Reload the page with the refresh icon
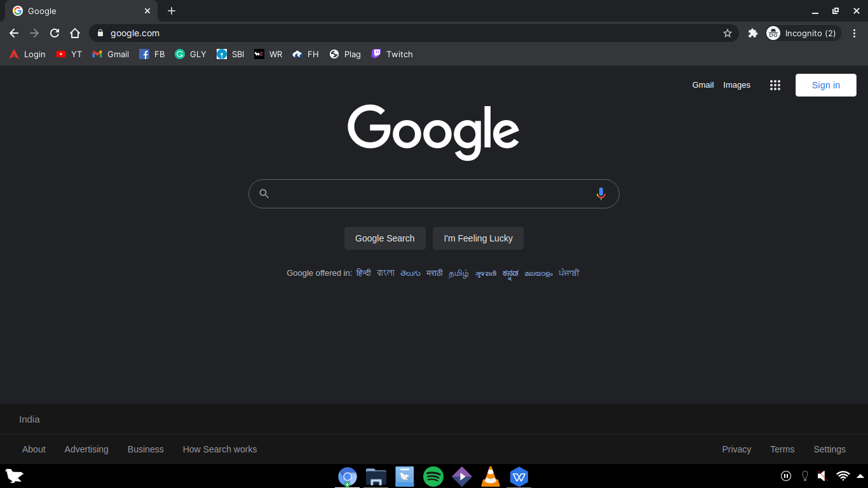Viewport: 868px width, 488px height. 55,33
